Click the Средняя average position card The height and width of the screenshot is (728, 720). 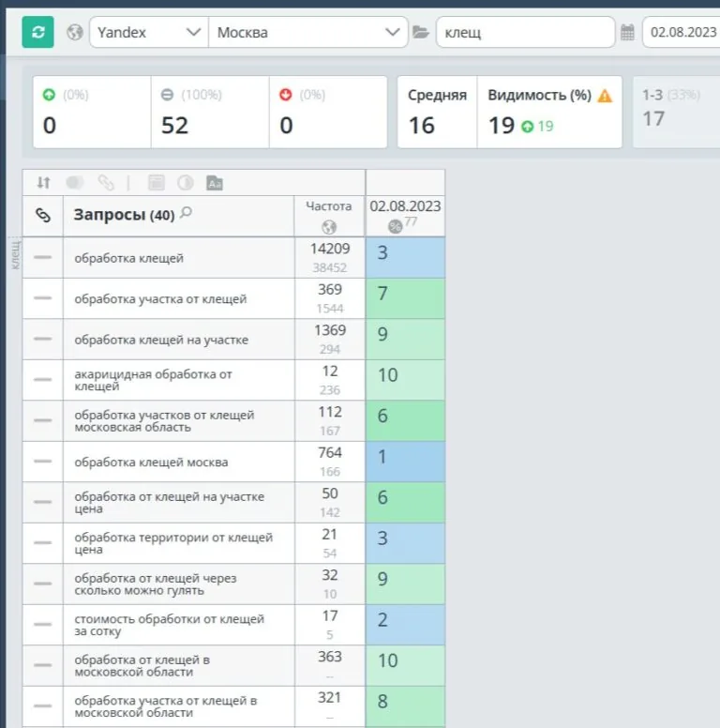pos(437,113)
